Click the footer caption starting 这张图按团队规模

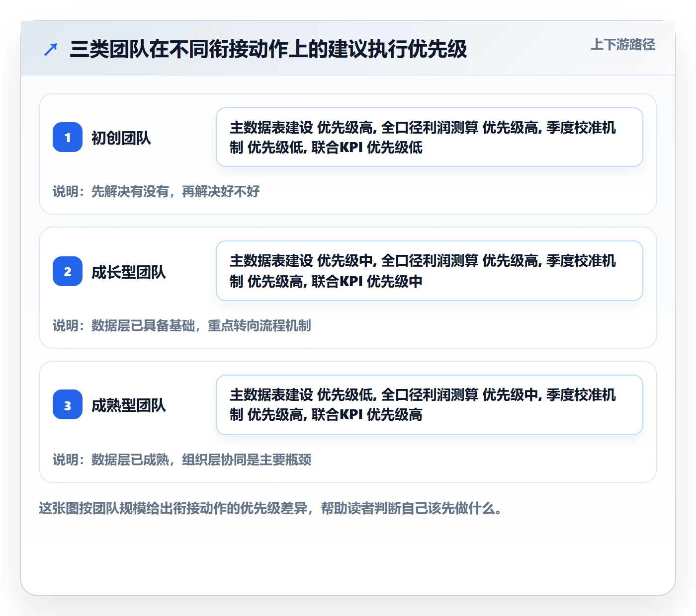(x=271, y=508)
